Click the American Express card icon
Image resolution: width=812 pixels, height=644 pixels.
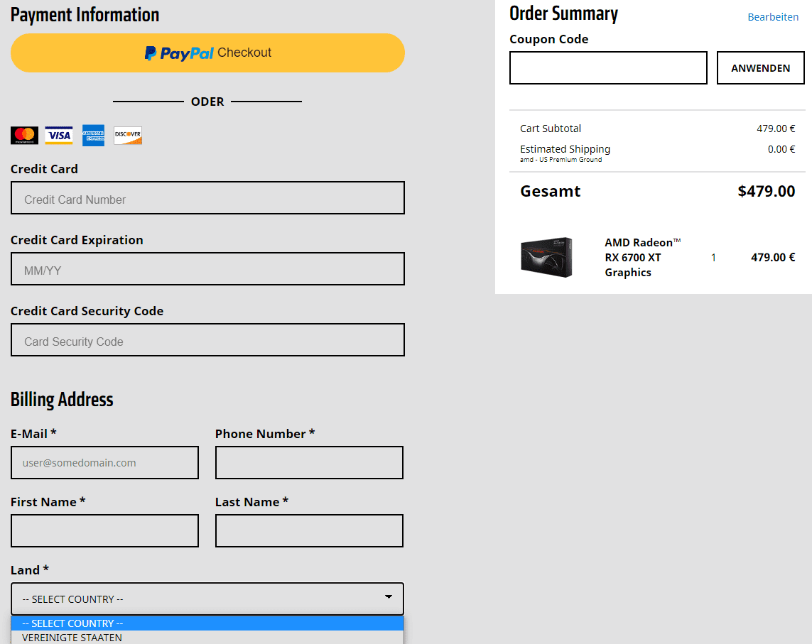93,135
